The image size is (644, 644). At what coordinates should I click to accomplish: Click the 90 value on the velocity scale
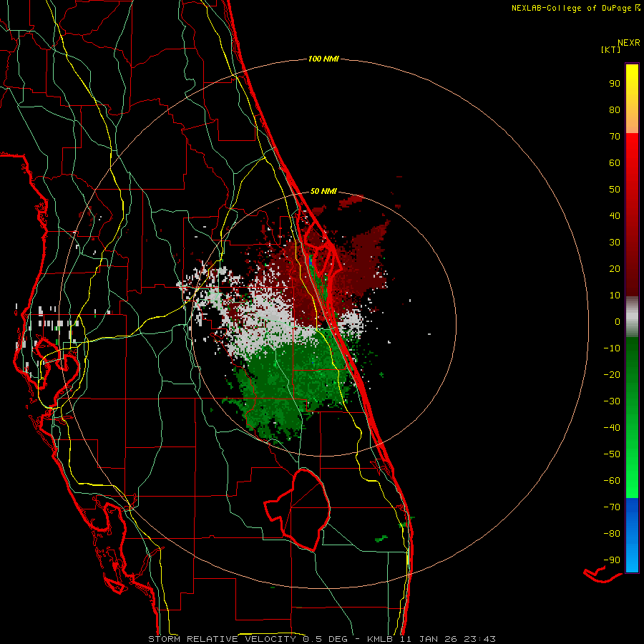click(615, 84)
